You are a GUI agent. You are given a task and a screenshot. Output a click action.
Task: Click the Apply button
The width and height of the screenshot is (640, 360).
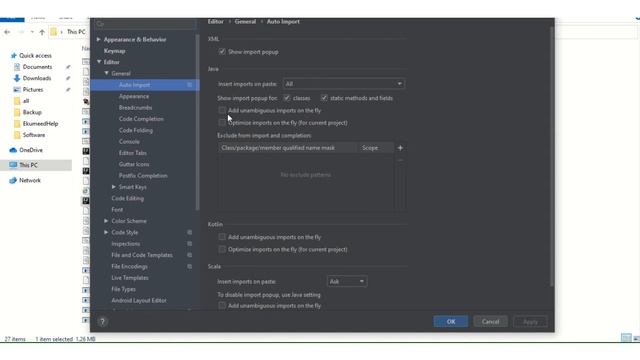[x=530, y=322]
